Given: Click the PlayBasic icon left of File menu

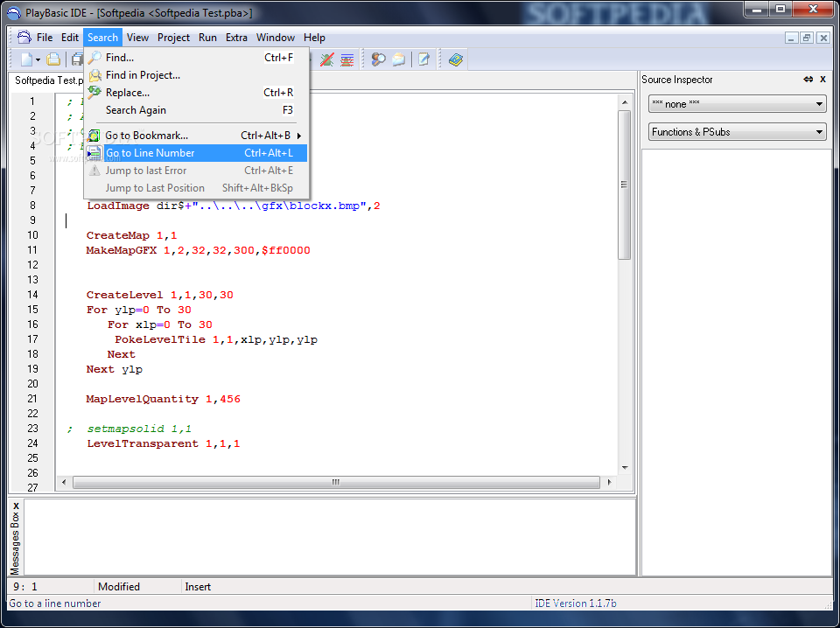Looking at the screenshot, I should tap(24, 37).
